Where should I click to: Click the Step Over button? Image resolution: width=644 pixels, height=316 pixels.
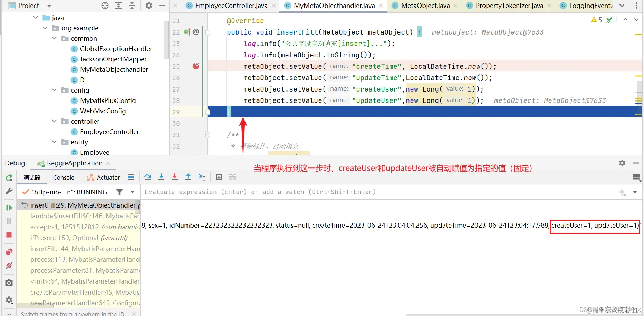click(148, 177)
